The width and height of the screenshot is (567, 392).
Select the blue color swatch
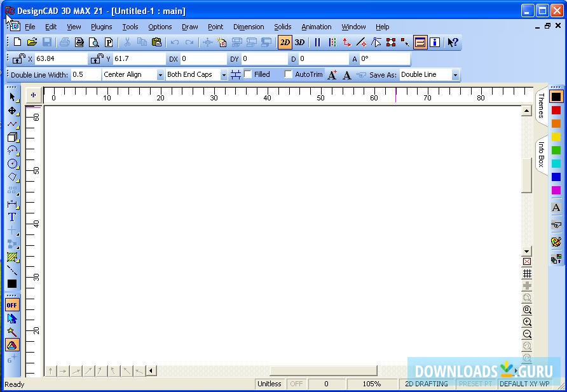556,177
